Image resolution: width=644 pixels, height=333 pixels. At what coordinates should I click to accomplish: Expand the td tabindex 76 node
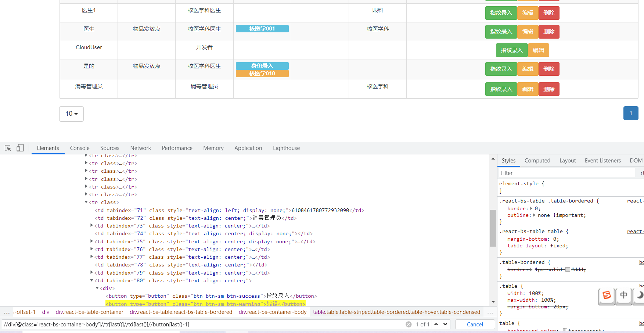pyautogui.click(x=92, y=249)
